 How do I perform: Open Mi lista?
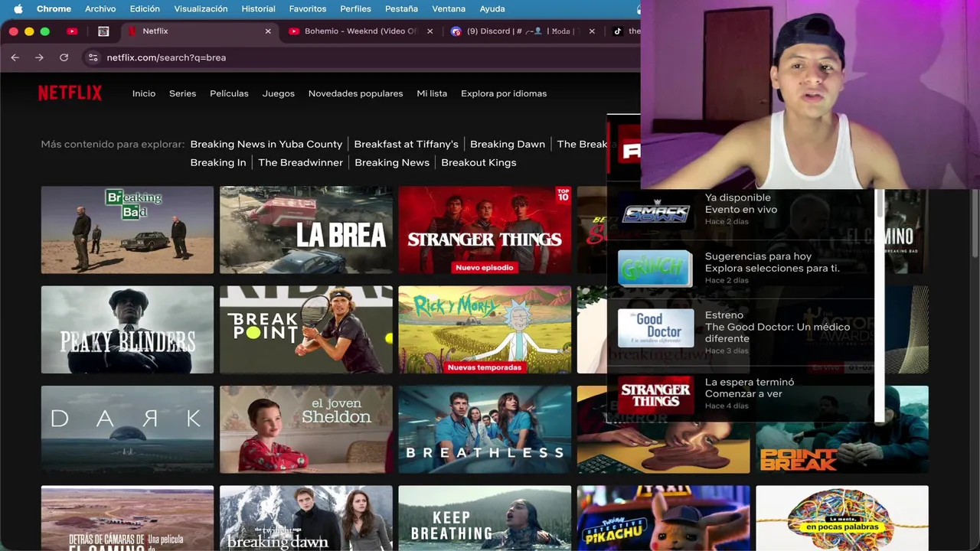(432, 93)
